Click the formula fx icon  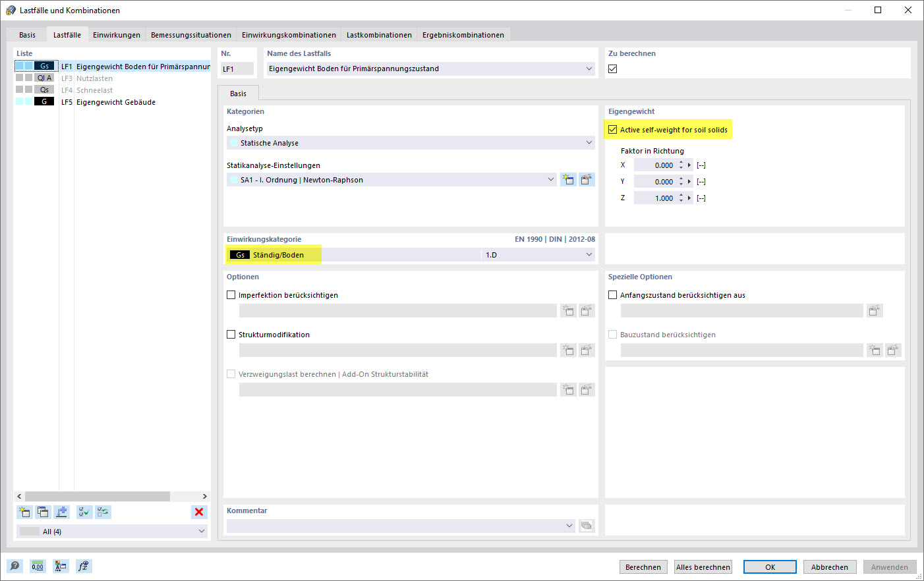pyautogui.click(x=84, y=566)
